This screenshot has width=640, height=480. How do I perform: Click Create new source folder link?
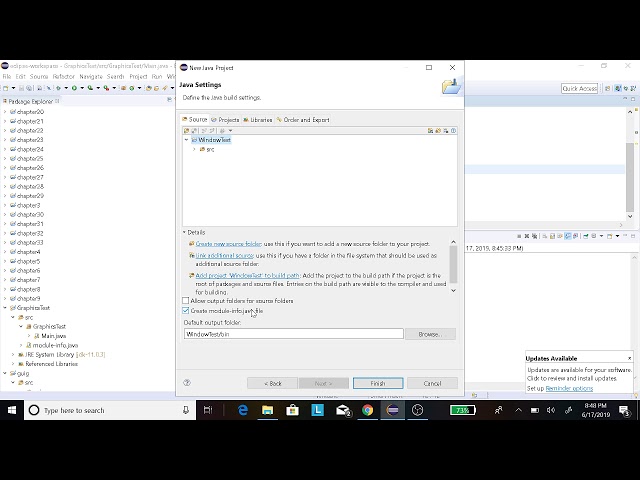[x=229, y=244]
